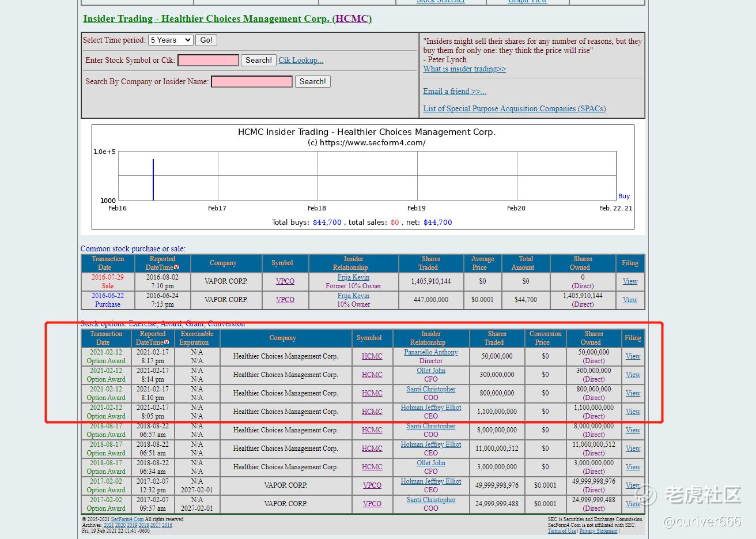
Task: Open the Panariello Anthony insider link
Action: click(x=431, y=352)
